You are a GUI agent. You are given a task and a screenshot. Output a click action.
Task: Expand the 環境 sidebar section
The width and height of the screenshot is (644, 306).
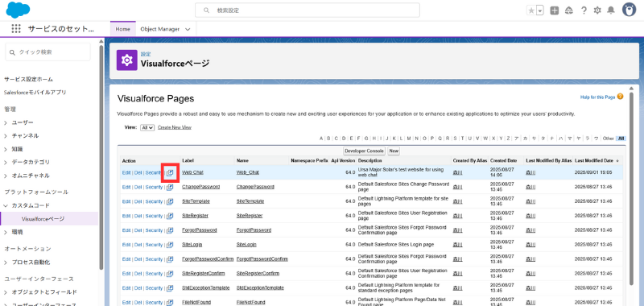tap(6, 232)
